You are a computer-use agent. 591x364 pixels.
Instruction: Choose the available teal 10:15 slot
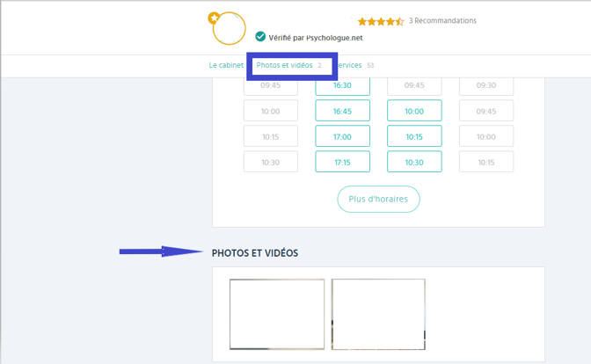(414, 136)
